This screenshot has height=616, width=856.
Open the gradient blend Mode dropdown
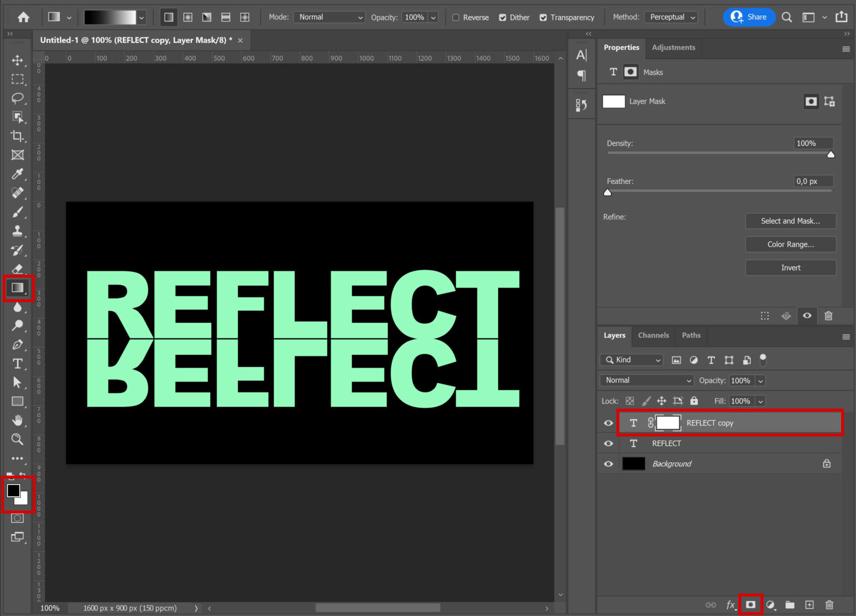329,17
